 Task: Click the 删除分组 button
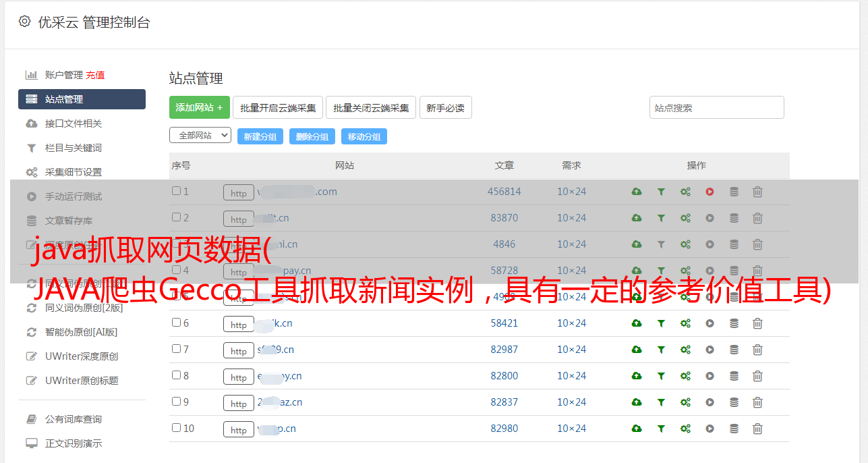(x=312, y=136)
